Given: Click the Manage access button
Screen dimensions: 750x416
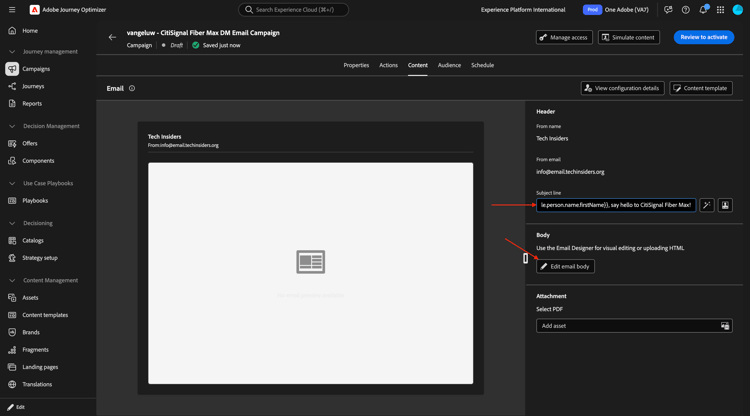Looking at the screenshot, I should [x=564, y=37].
